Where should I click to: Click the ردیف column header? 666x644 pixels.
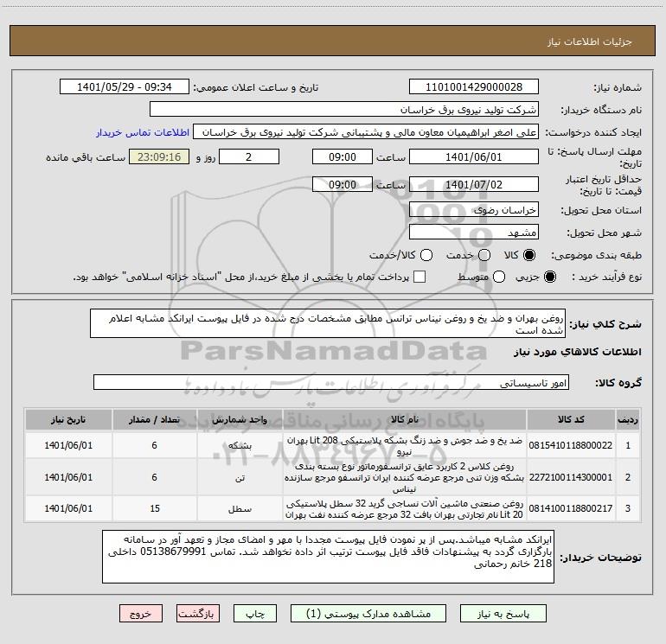tap(628, 419)
